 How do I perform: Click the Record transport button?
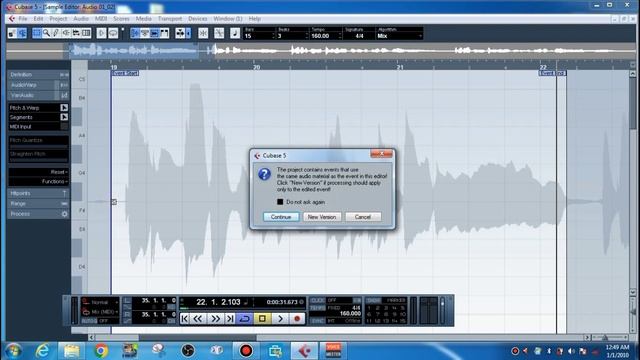(297, 319)
